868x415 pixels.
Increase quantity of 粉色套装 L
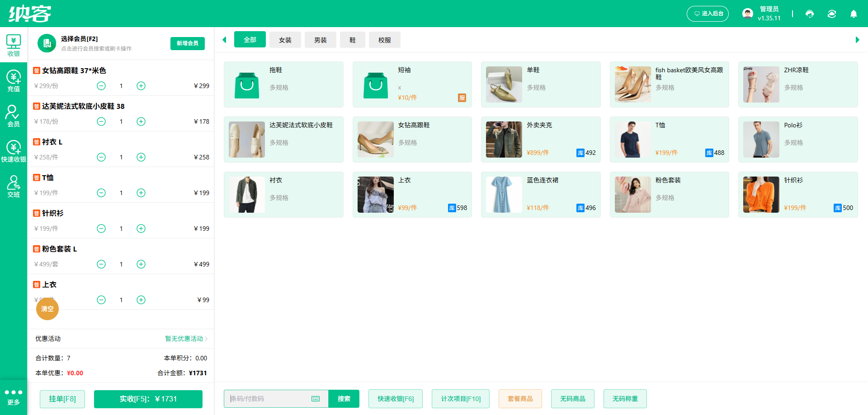[141, 264]
